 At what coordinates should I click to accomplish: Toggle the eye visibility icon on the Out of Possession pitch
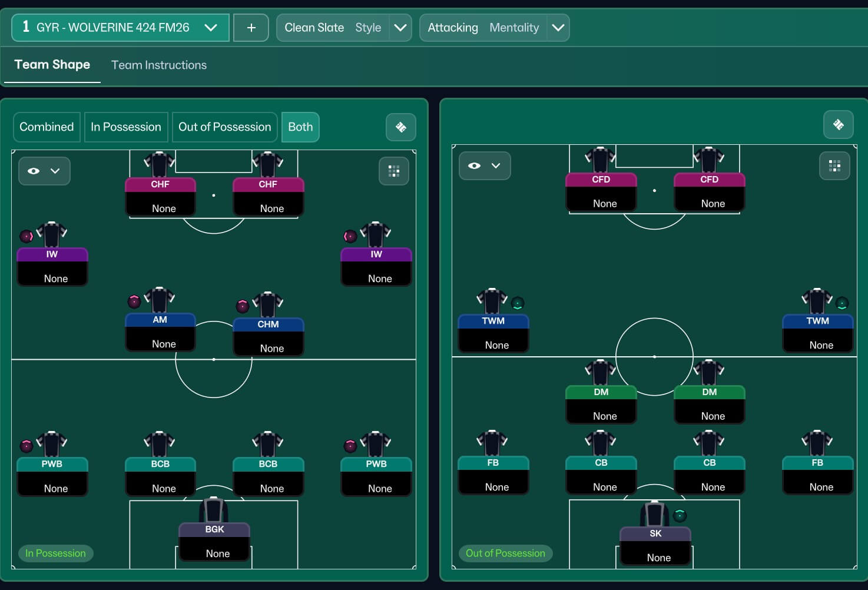(x=474, y=166)
